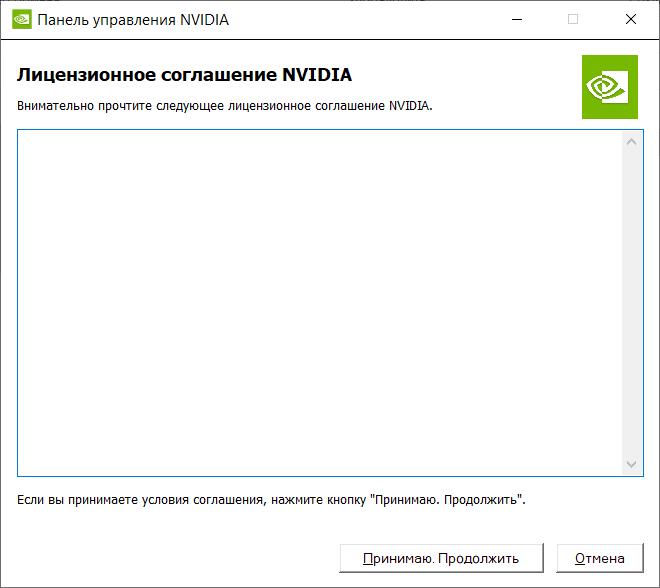Click the heading 'Лицензионное соглашение NVIDIA'
The image size is (660, 588).
click(184, 75)
